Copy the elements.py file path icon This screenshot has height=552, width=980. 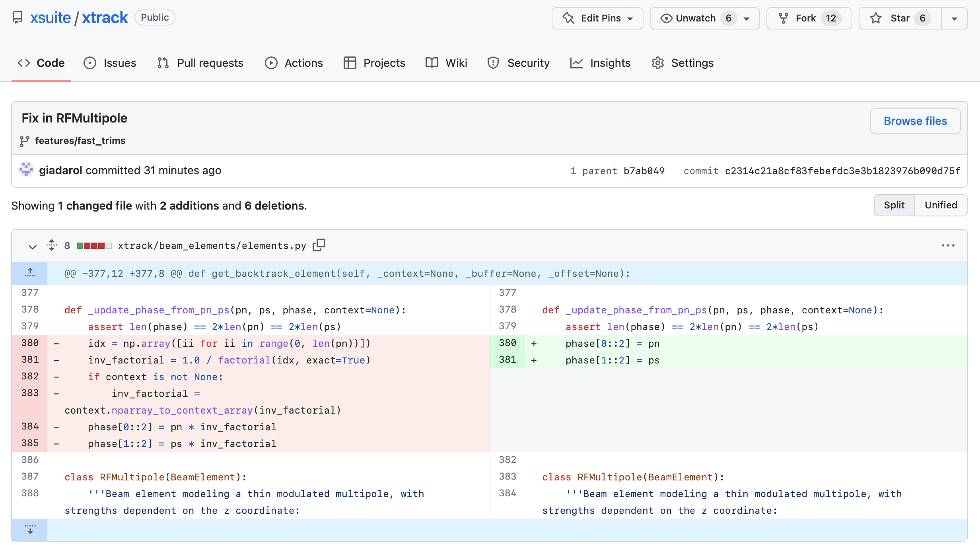pos(319,245)
